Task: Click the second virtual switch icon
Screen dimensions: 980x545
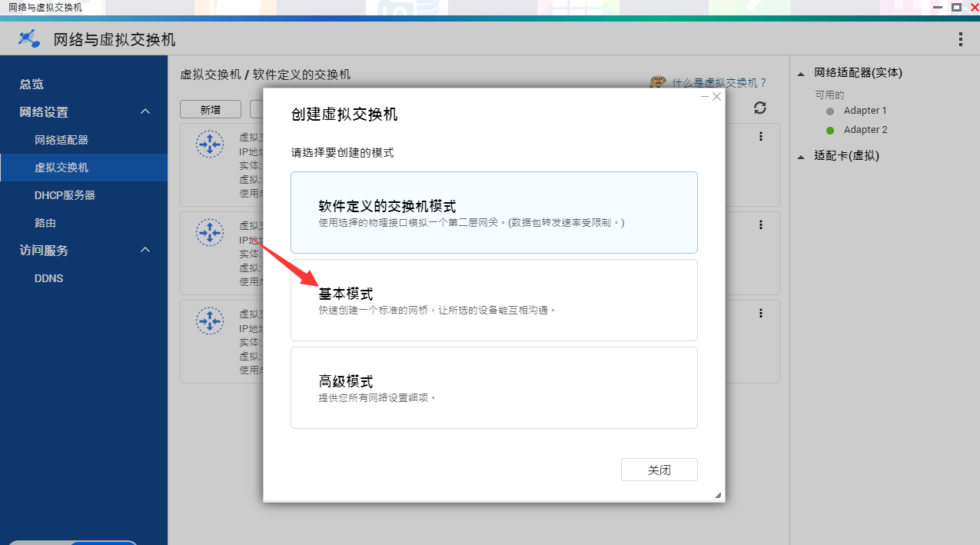Action: coord(210,231)
